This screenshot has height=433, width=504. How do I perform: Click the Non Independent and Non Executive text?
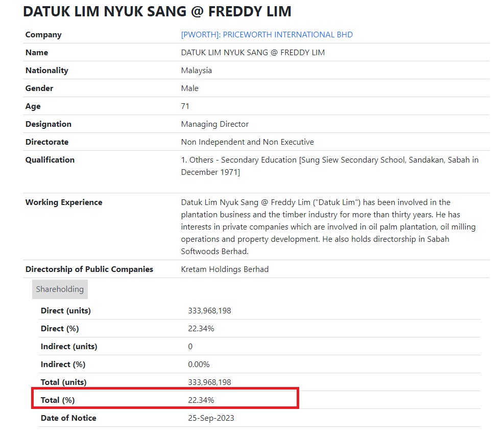247,142
